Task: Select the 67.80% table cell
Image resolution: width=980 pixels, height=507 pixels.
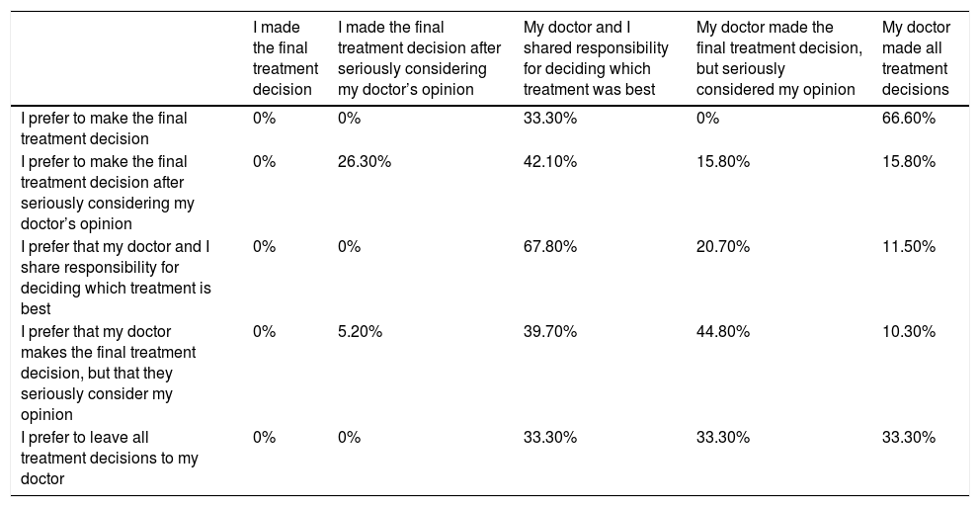Action: click(x=550, y=247)
